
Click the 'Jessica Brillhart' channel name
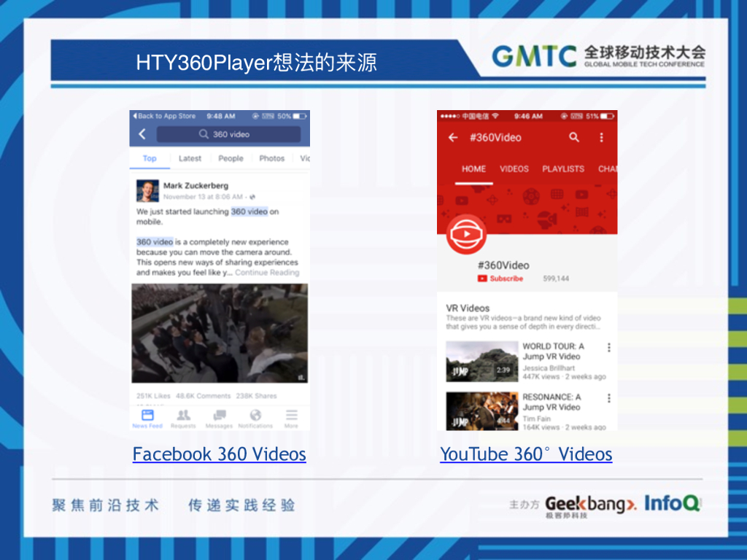click(549, 368)
